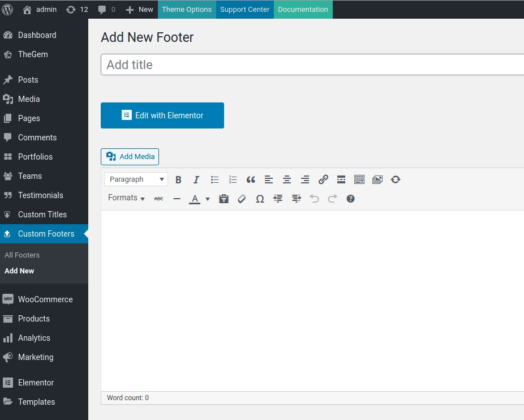Toggle strikethrough text formatting
524x420 pixels.
point(158,199)
